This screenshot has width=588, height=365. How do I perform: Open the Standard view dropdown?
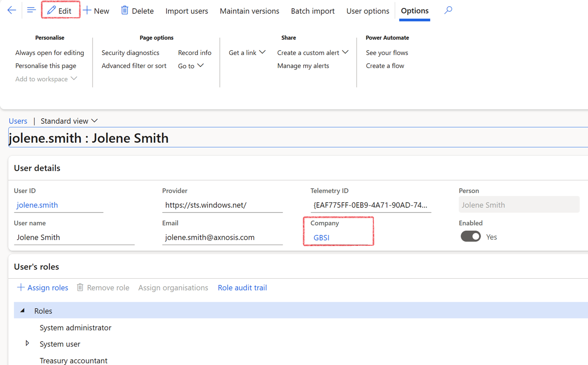pos(69,121)
